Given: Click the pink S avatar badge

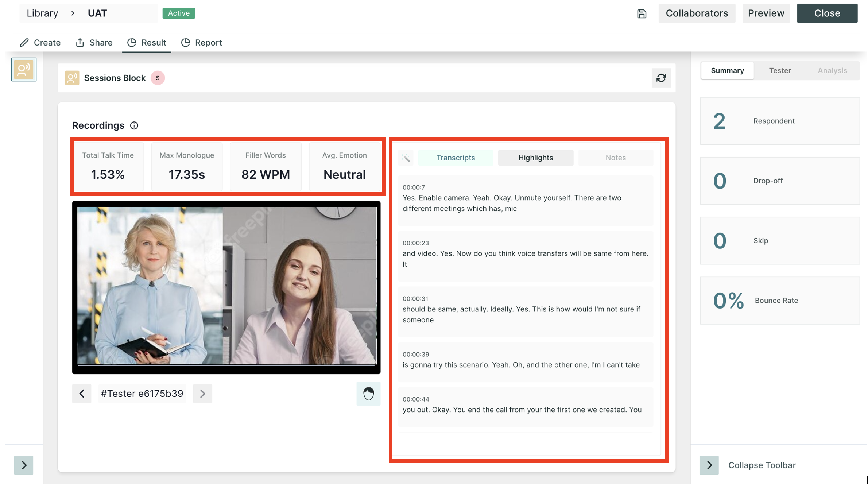Looking at the screenshot, I should (158, 78).
